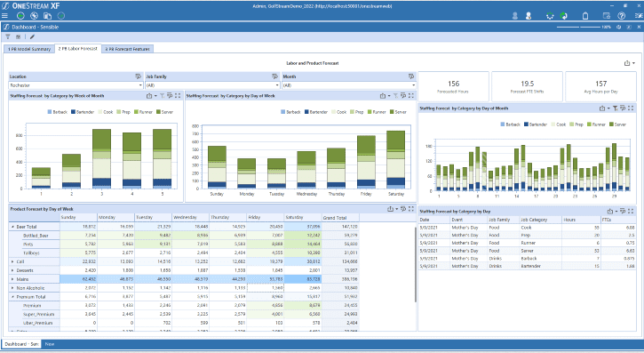Click the globe icon in top toolbar

(34, 16)
